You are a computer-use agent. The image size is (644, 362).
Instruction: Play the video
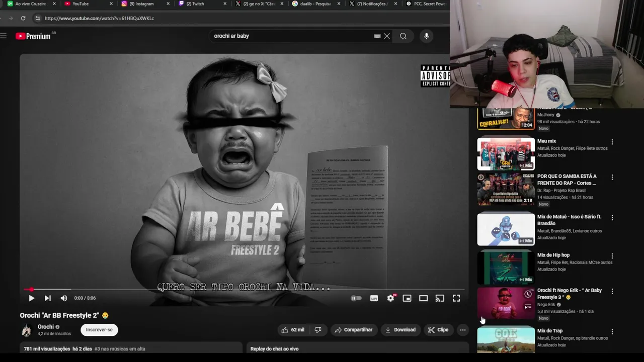31,298
